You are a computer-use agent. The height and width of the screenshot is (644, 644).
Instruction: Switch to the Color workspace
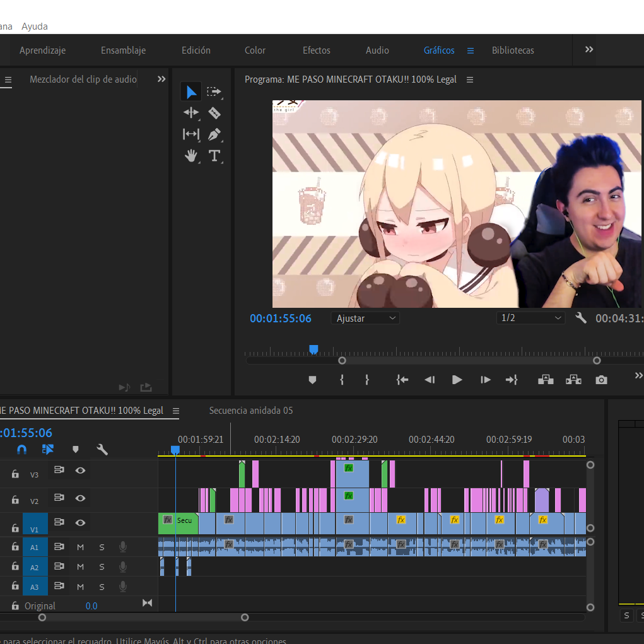coord(255,50)
